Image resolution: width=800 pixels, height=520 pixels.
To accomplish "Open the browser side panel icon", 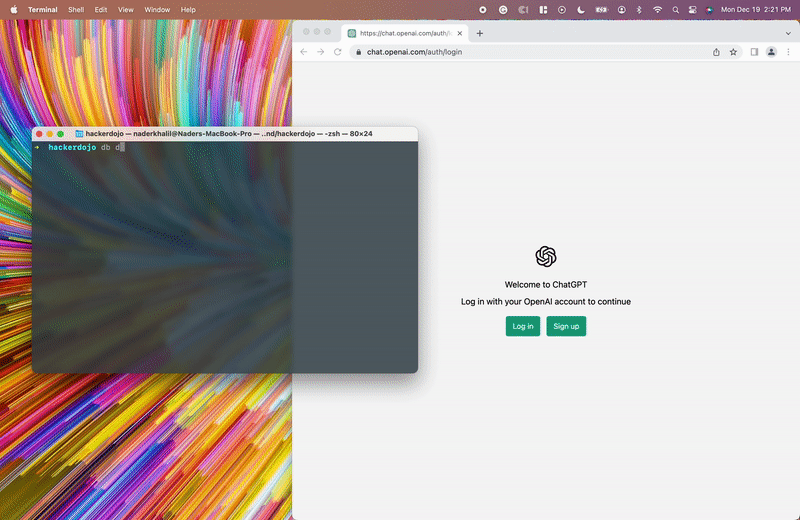I will tap(754, 52).
